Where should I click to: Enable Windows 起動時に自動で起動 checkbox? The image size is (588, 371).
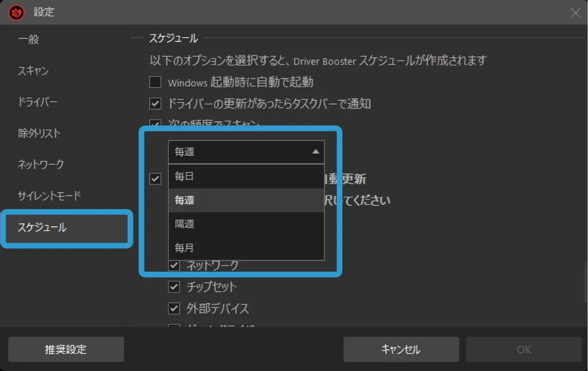(155, 83)
